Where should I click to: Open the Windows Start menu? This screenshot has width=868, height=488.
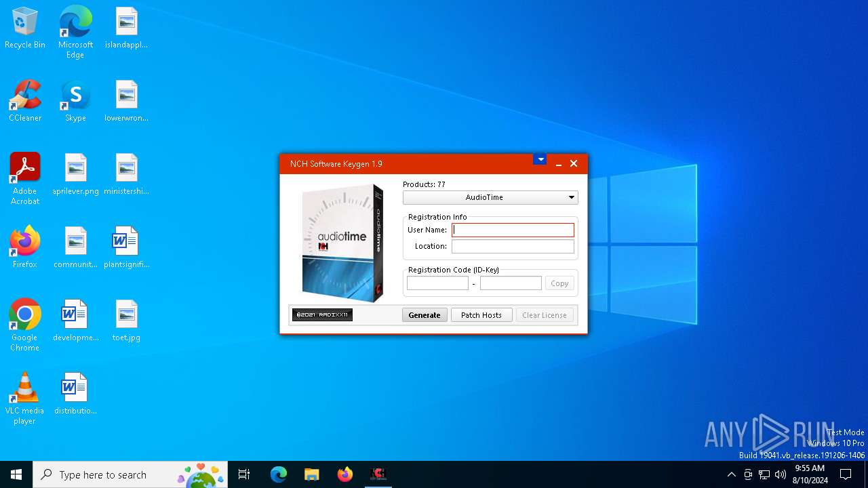pos(16,474)
